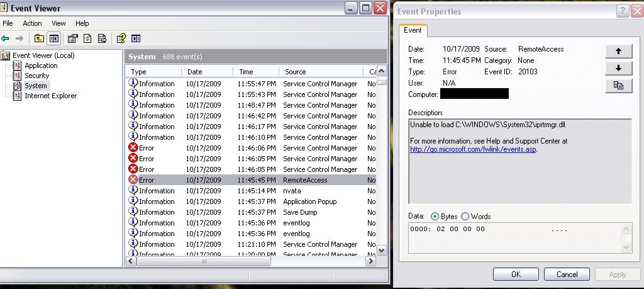Click the toolbar Forward arrow

coord(19,38)
